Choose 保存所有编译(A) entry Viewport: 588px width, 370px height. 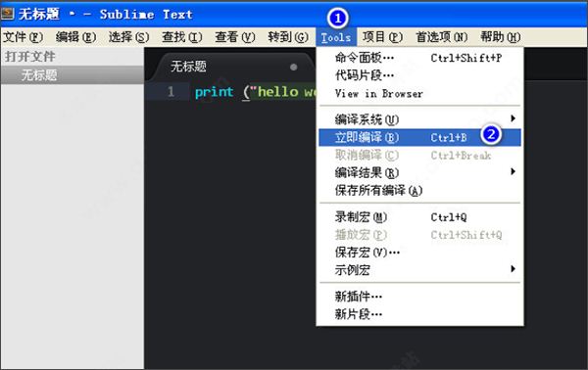click(419, 190)
